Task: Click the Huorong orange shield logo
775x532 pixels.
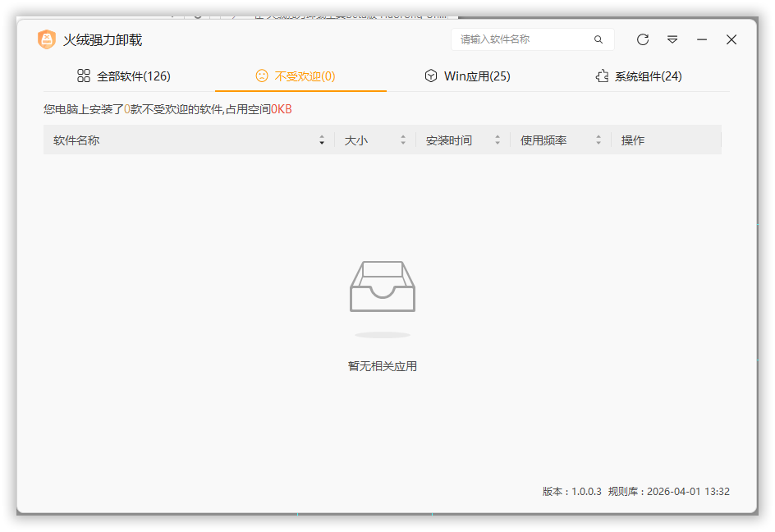Action: (x=47, y=39)
